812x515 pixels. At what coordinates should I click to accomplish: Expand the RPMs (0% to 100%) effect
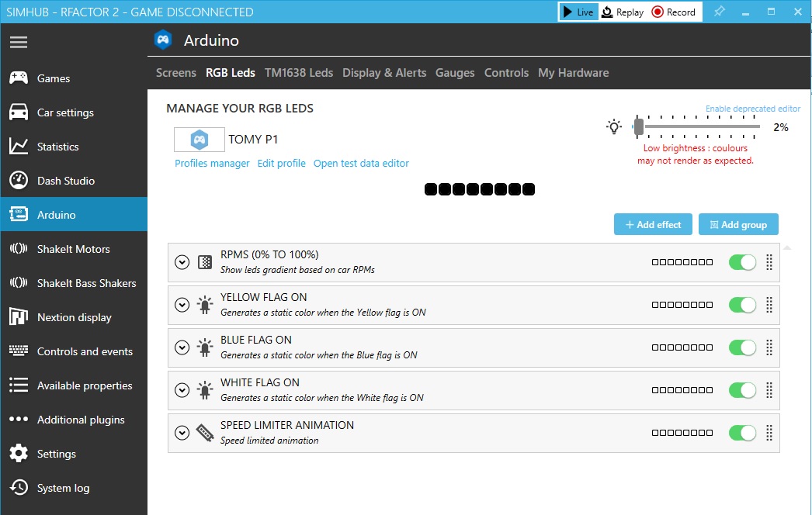[182, 262]
